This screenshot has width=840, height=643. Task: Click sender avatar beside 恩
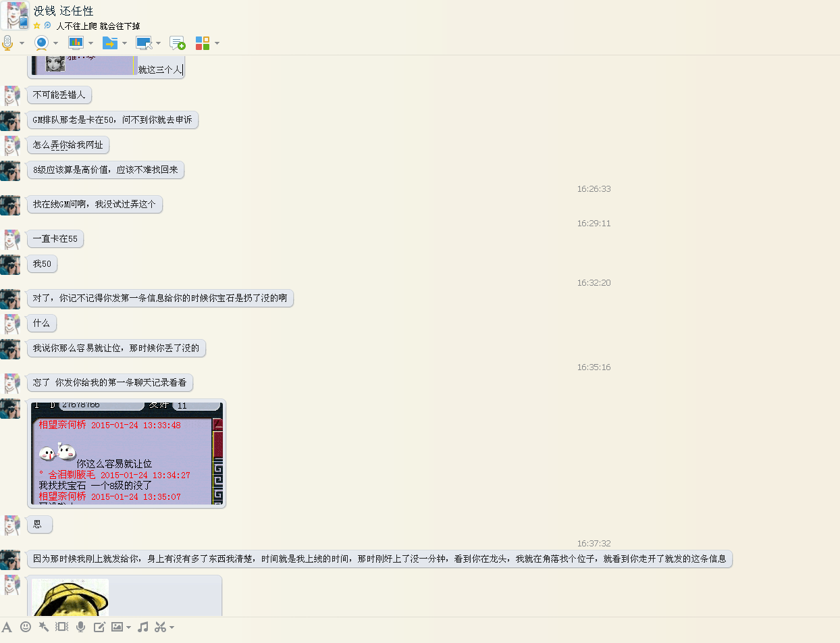[x=11, y=525]
